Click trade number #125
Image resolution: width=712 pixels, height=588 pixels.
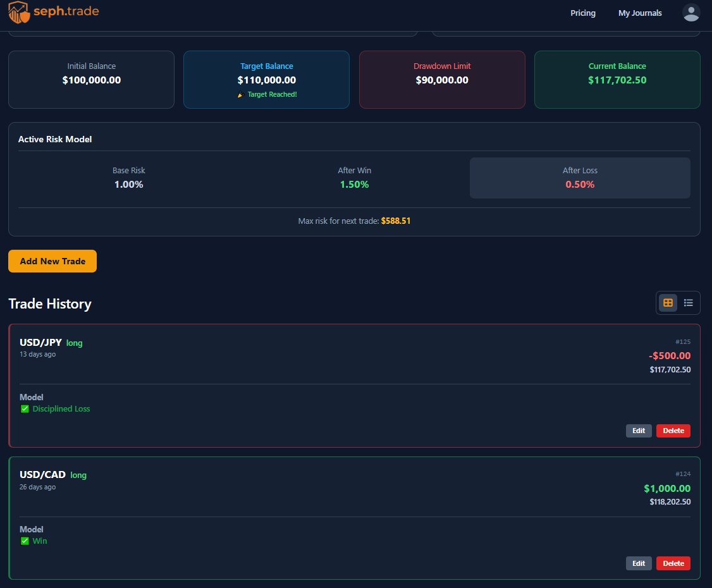(x=683, y=342)
